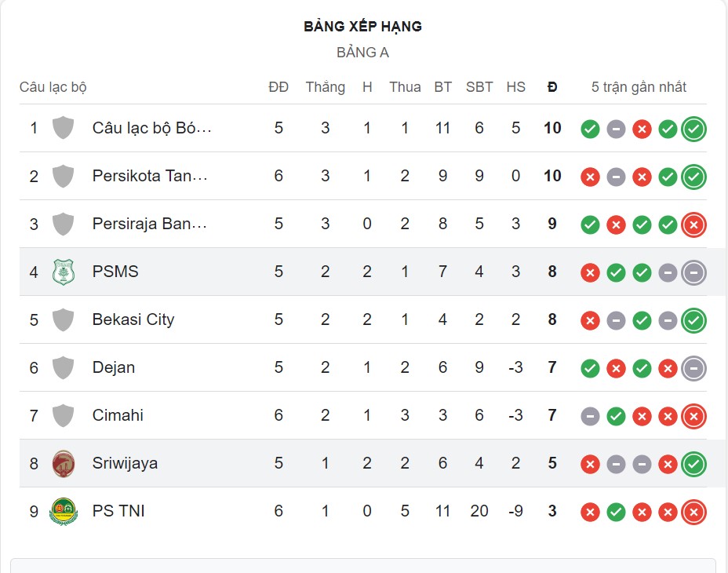Sort the table by the Đ points column
728x573 pixels.
click(x=552, y=87)
